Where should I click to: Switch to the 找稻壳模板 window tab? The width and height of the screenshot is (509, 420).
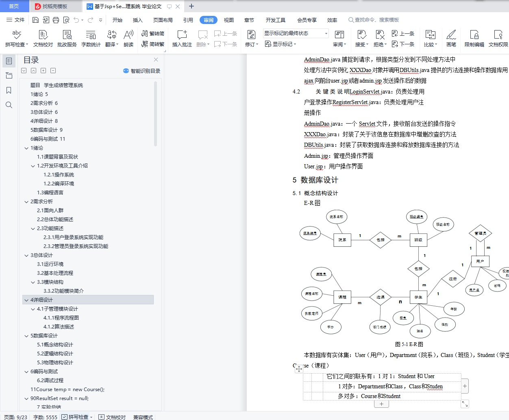(x=55, y=6)
